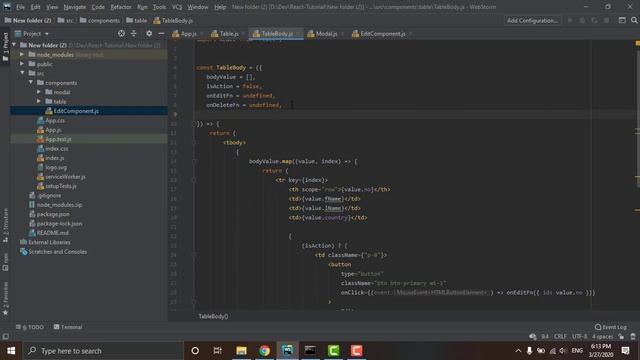Collapse the New folder (2) project root
This screenshot has height=360, width=640.
[14, 45]
